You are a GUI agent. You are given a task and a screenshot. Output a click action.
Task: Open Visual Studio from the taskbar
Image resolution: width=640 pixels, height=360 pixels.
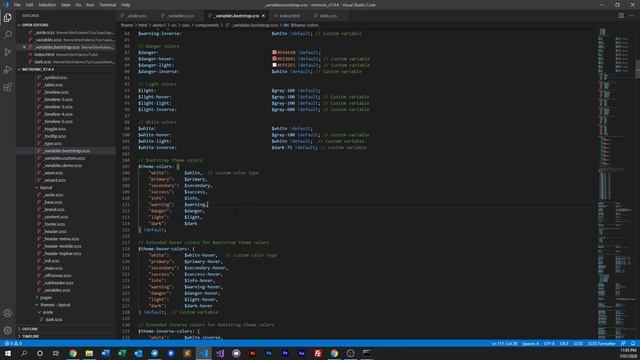tap(220, 353)
